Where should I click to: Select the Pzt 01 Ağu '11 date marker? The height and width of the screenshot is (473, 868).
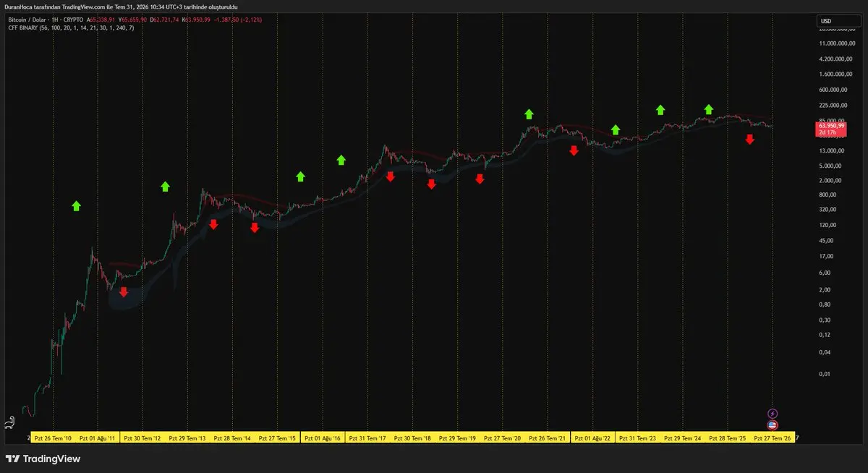tap(98, 438)
